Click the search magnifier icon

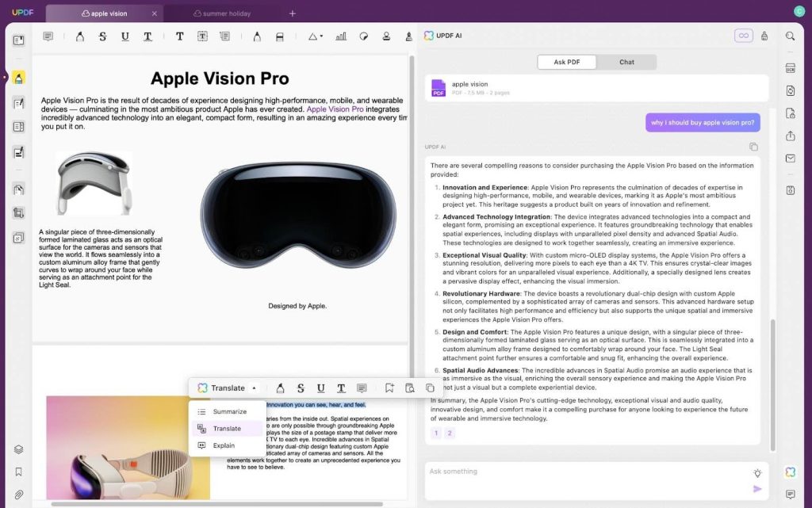tap(790, 36)
